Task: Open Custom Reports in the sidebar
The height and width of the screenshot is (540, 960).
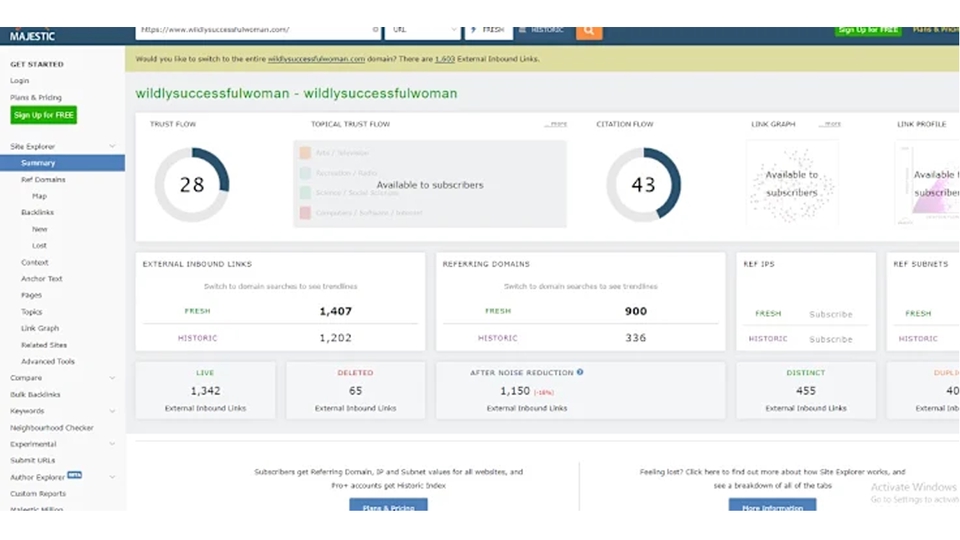Action: click(38, 493)
